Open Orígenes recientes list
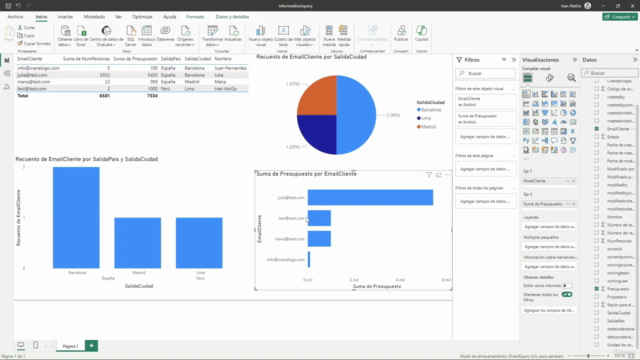This screenshot has width=640, height=360. coord(185,36)
